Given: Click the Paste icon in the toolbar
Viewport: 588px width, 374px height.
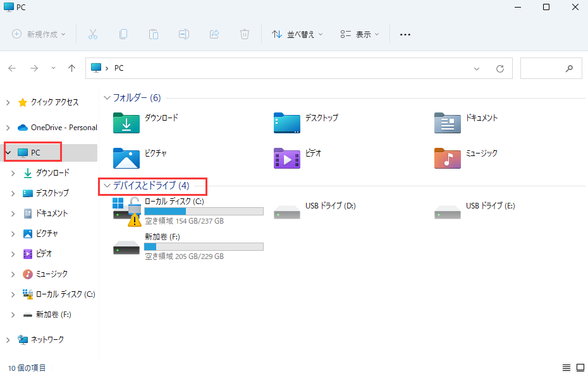Looking at the screenshot, I should tap(154, 34).
